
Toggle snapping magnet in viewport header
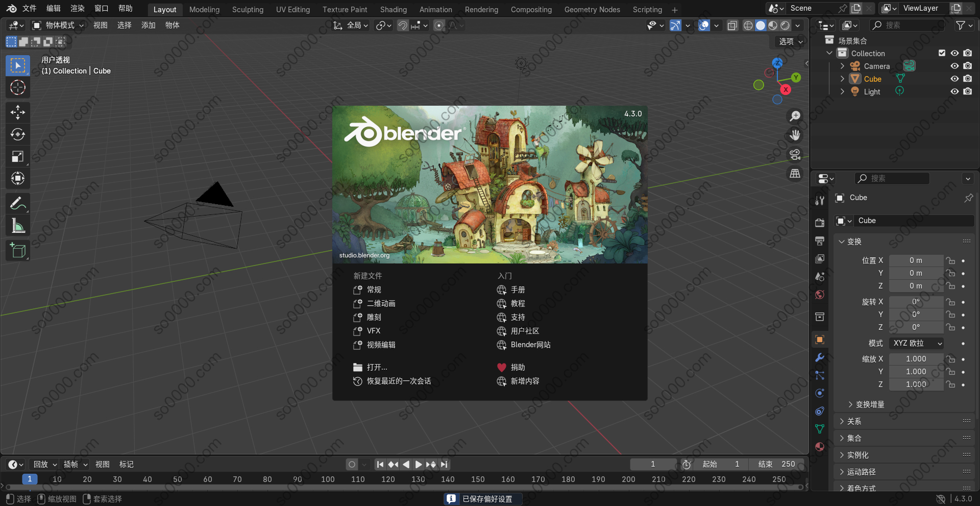403,25
